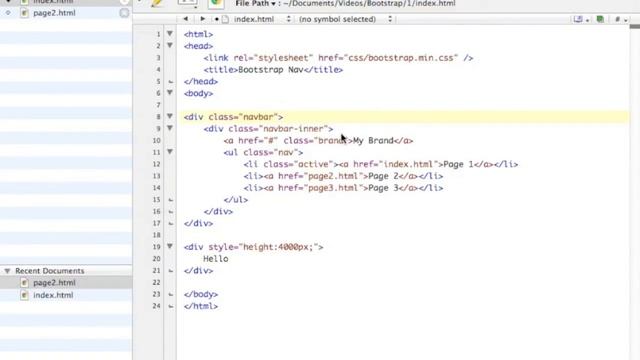Click line number 7 in the gutter
This screenshot has width=640, height=360.
(x=158, y=105)
